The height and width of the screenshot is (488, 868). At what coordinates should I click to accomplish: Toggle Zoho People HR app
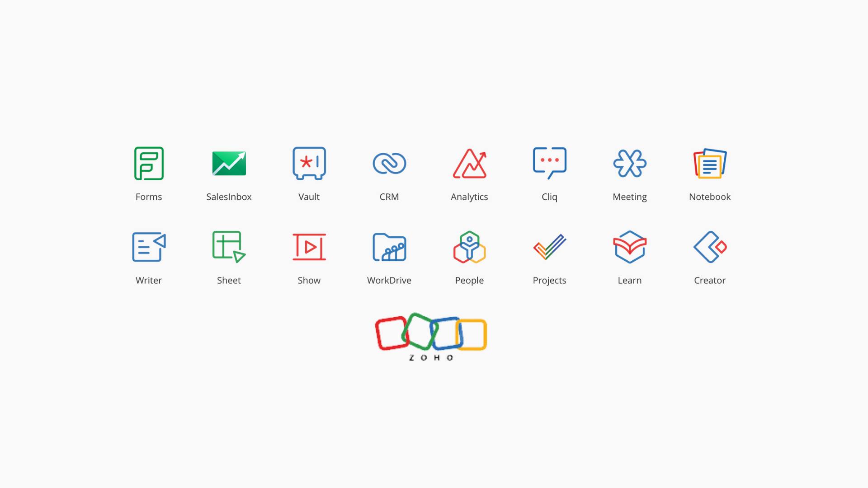click(470, 246)
